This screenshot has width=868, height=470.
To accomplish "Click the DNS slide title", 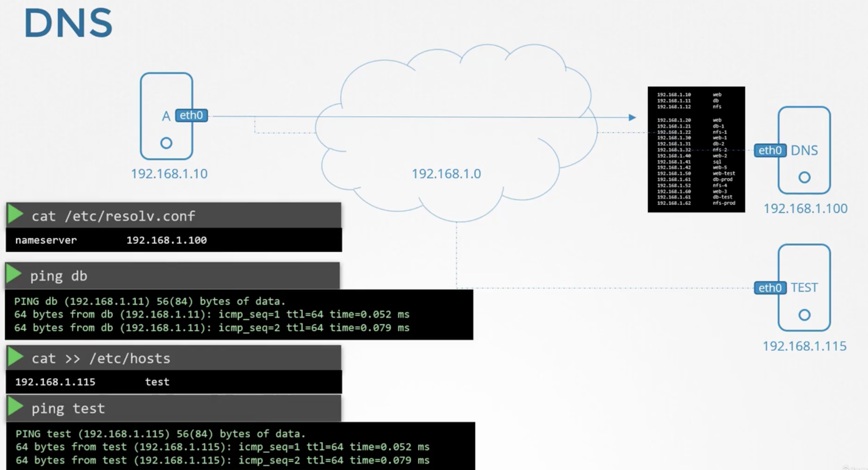I will (x=68, y=23).
